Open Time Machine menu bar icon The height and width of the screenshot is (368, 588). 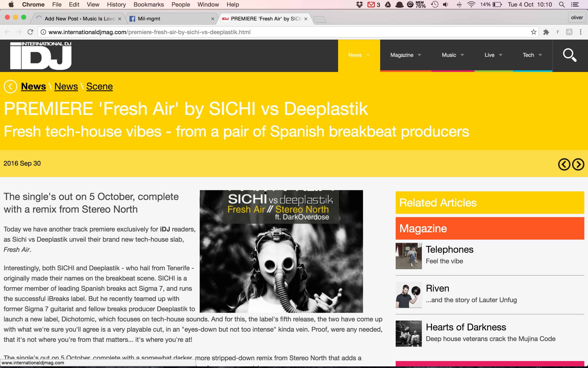click(x=435, y=5)
